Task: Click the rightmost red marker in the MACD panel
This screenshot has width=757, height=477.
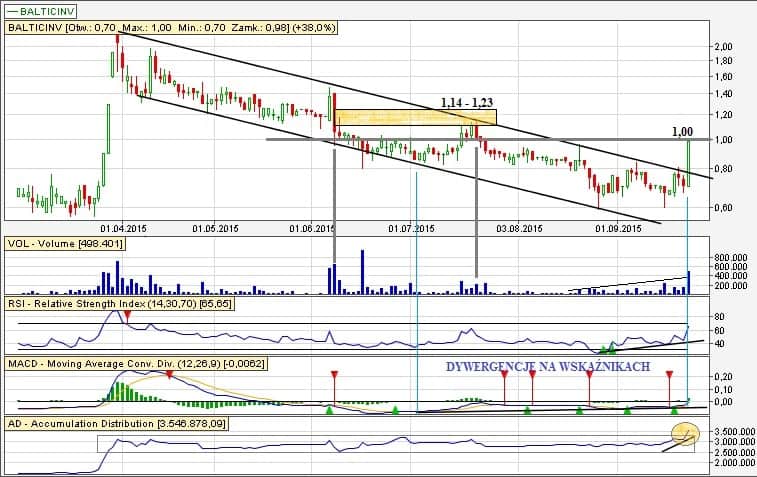Action: (671, 368)
